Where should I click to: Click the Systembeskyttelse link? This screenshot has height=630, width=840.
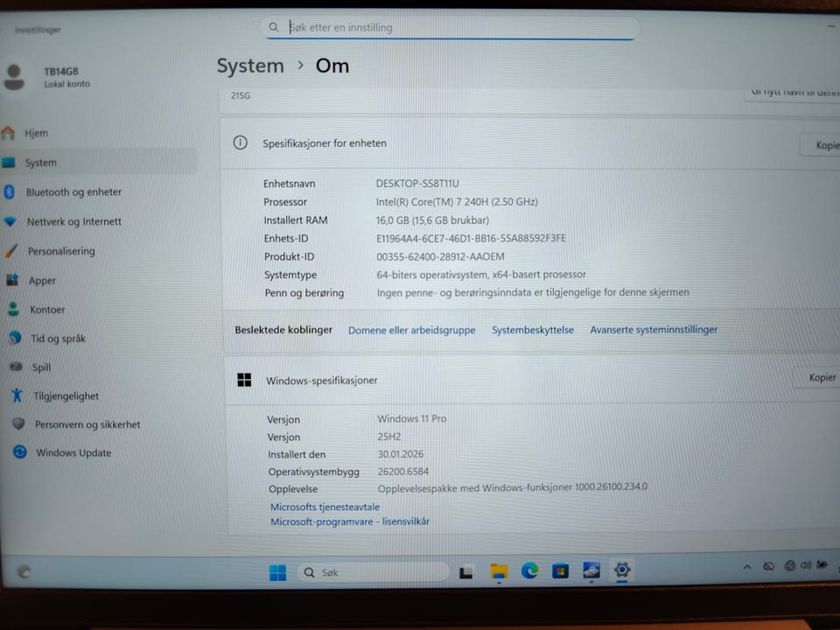pyautogui.click(x=532, y=330)
